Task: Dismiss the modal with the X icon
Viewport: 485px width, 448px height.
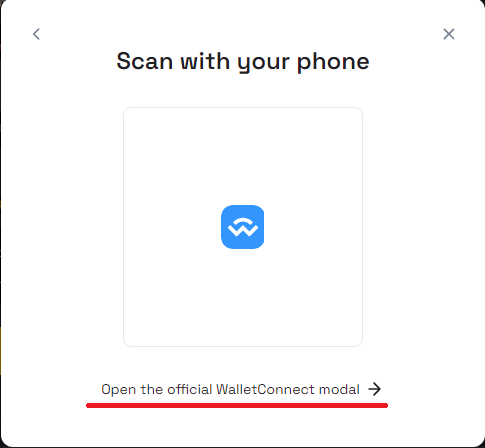Action: pyautogui.click(x=449, y=34)
